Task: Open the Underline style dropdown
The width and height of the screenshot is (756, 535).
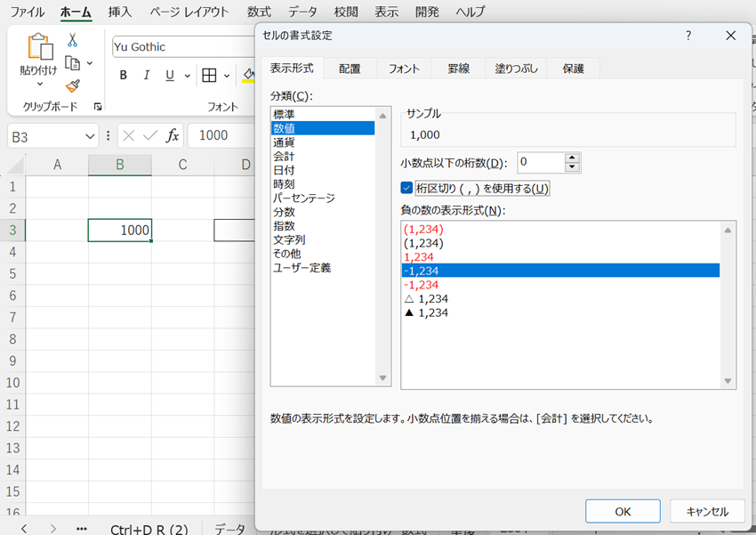Action: pyautogui.click(x=187, y=76)
